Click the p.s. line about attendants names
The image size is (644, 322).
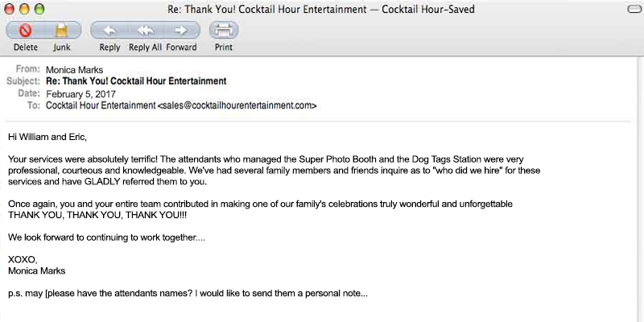click(x=188, y=293)
